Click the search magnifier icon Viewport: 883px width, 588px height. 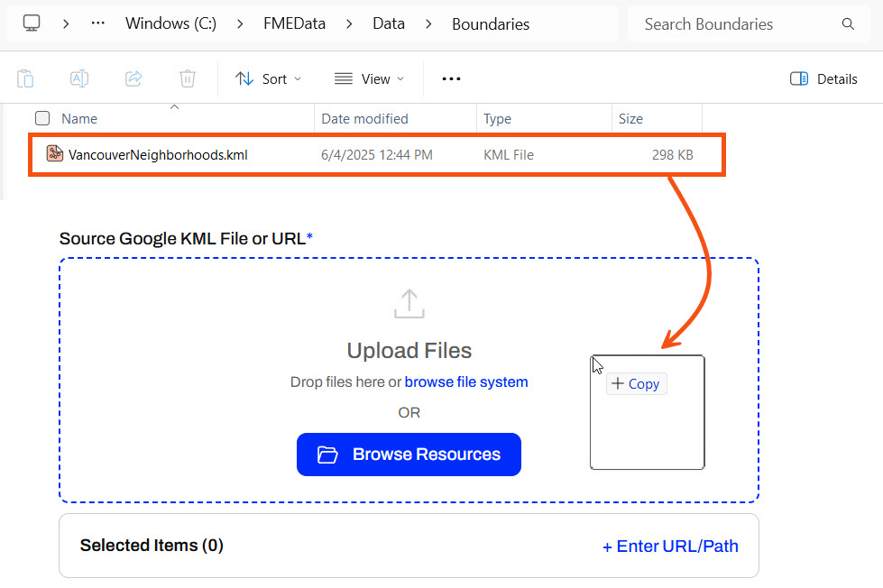(x=848, y=24)
